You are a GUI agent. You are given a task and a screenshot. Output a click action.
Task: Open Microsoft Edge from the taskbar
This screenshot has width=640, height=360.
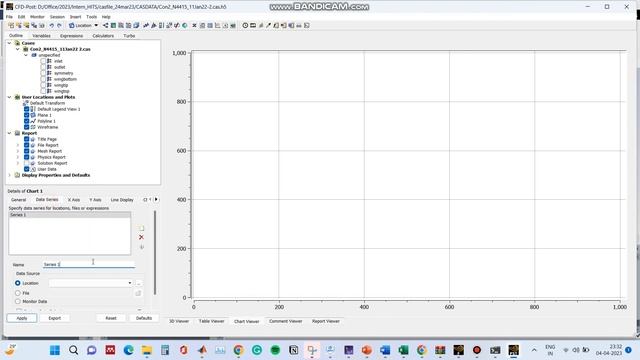(x=129, y=350)
